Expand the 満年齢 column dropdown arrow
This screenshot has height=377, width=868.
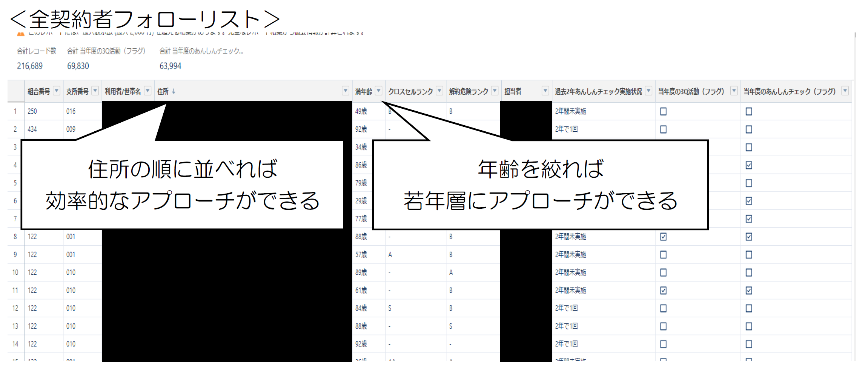(x=379, y=91)
